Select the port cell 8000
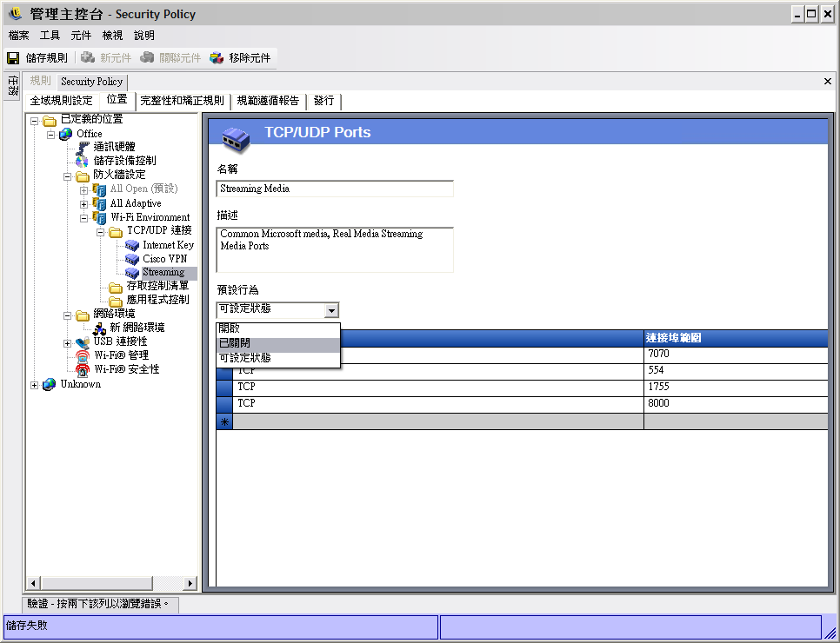The height and width of the screenshot is (643, 840). point(736,404)
